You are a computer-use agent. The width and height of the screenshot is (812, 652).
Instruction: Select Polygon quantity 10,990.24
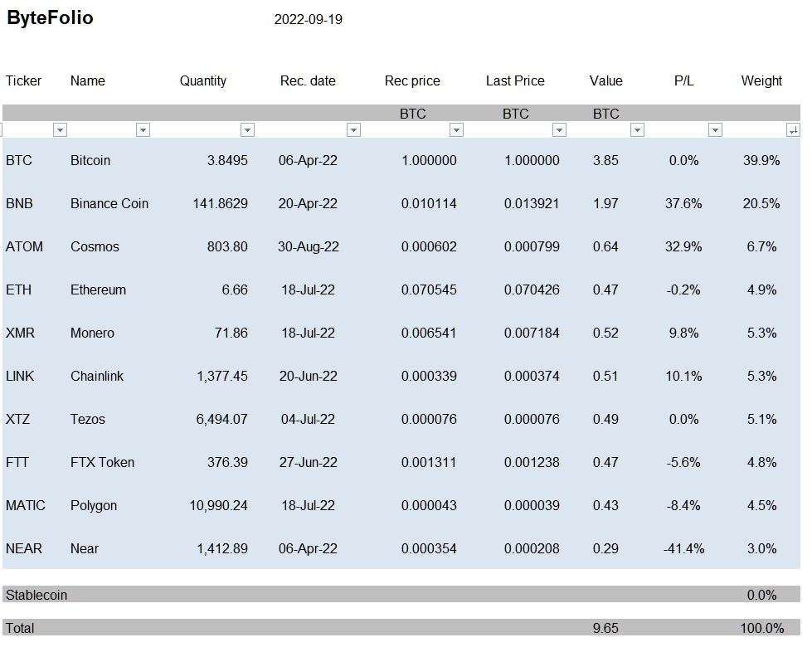click(x=218, y=505)
